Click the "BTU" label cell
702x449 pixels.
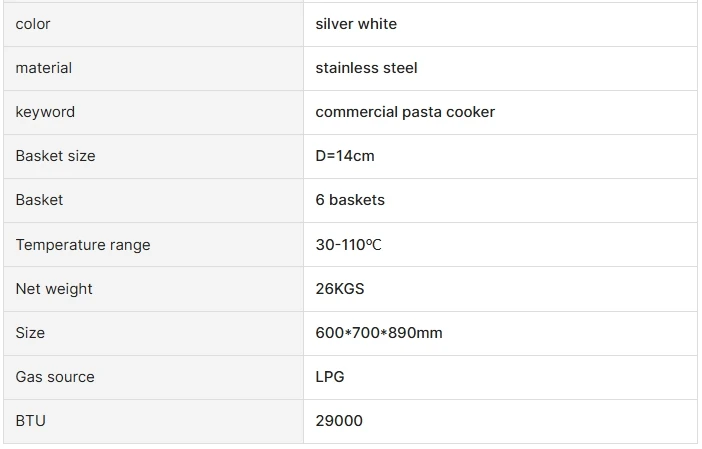pos(31,421)
